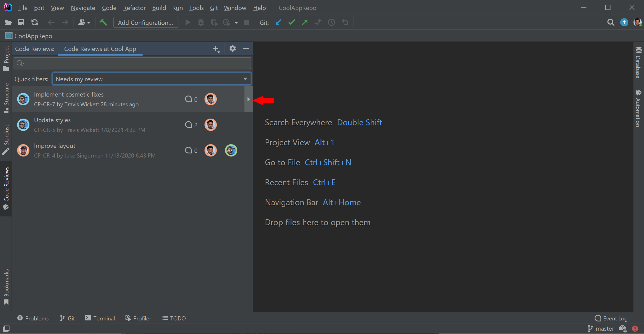Click inside the code review search field
Screen dimensions: 644x334
point(132,63)
